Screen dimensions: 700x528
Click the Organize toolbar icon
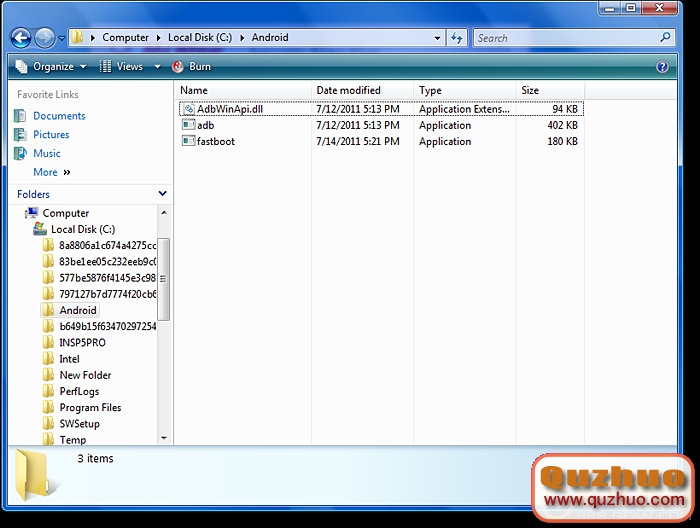click(x=21, y=67)
